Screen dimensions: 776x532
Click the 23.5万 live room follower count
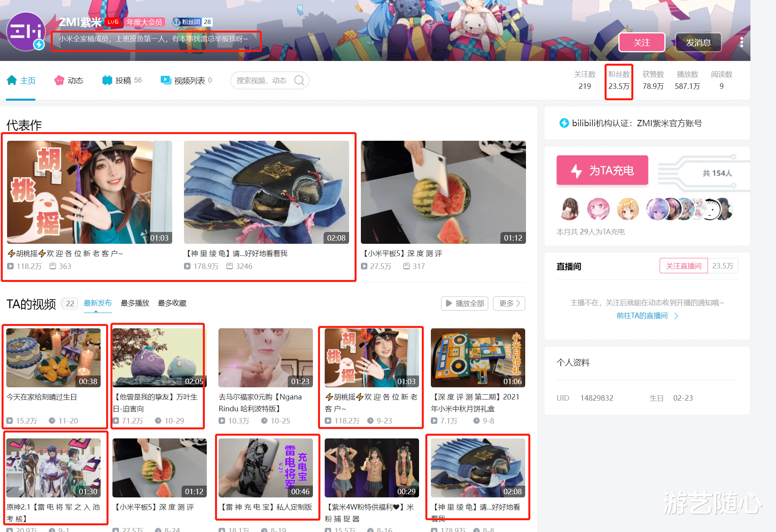click(x=723, y=266)
